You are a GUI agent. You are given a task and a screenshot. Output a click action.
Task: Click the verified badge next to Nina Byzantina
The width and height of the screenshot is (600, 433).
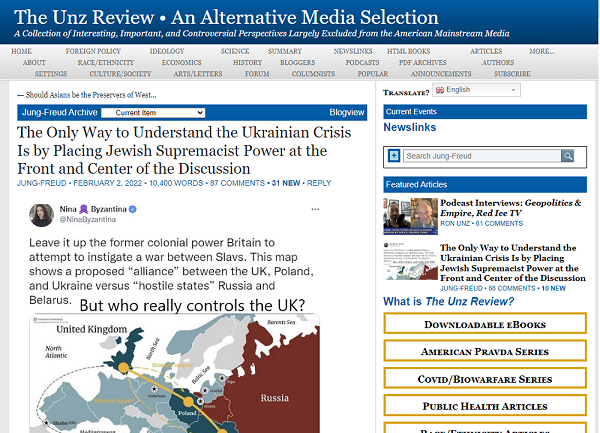[132, 209]
